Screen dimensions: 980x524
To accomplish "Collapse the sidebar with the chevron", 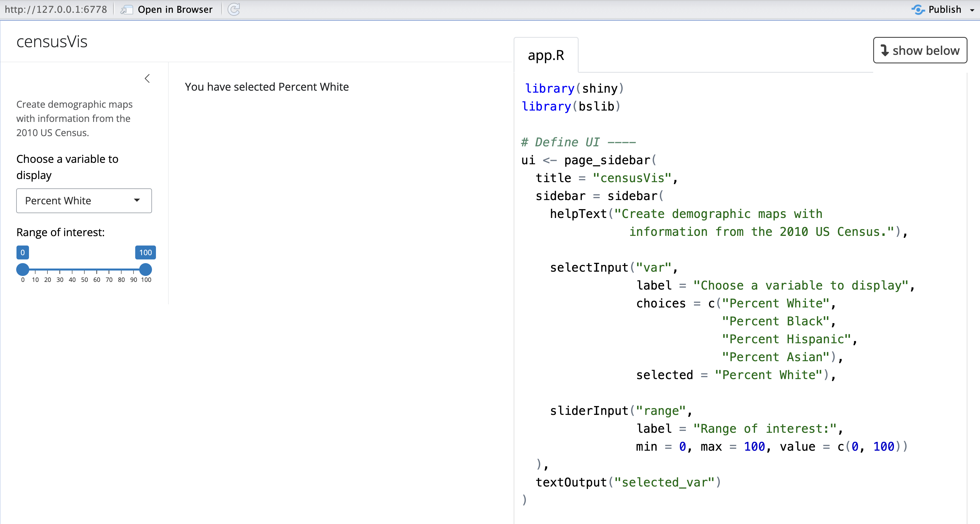I will [147, 78].
